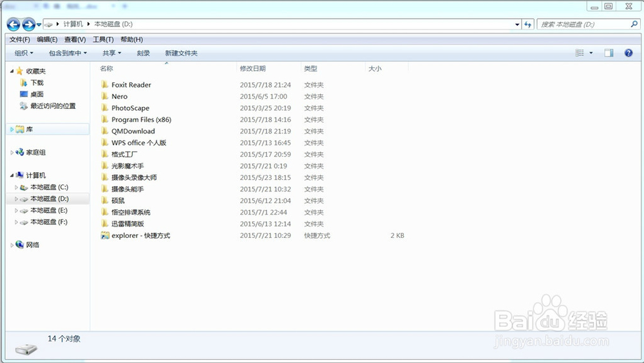Viewport: 644px width, 363px height.
Task: Click the date 2015/7/18 21:24
Action: tap(265, 84)
